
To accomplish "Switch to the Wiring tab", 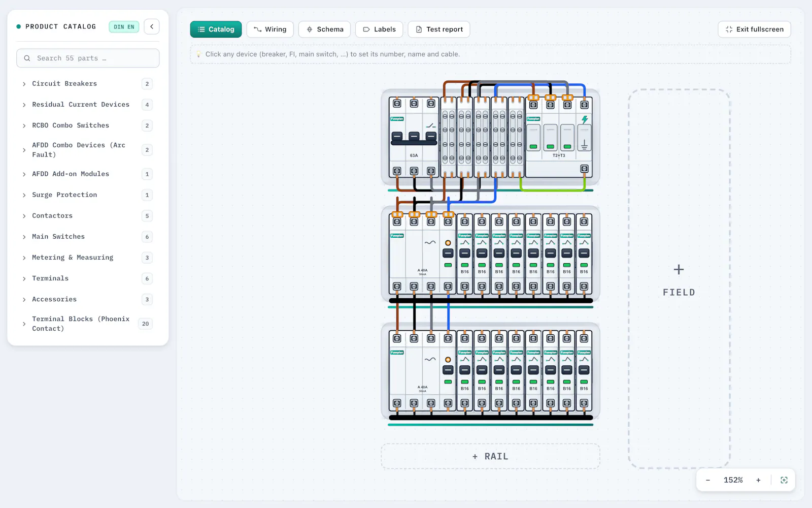I will [270, 29].
